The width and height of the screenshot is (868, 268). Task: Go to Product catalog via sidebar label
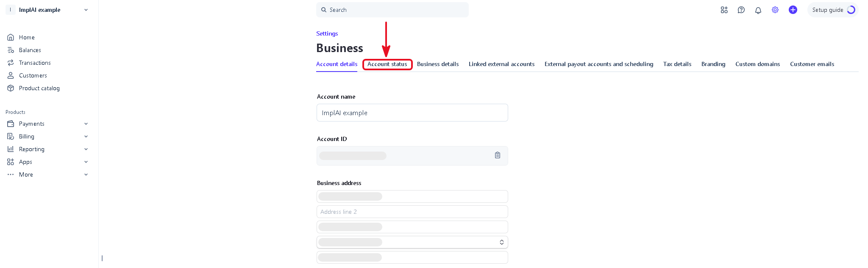coord(39,88)
